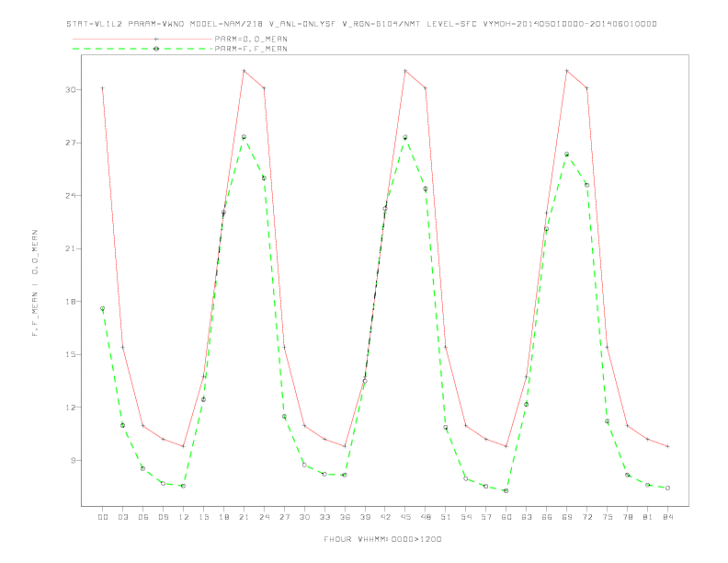This screenshot has height=563, width=728.
Task: Click x-axis hour label 42
Action: [x=385, y=517]
